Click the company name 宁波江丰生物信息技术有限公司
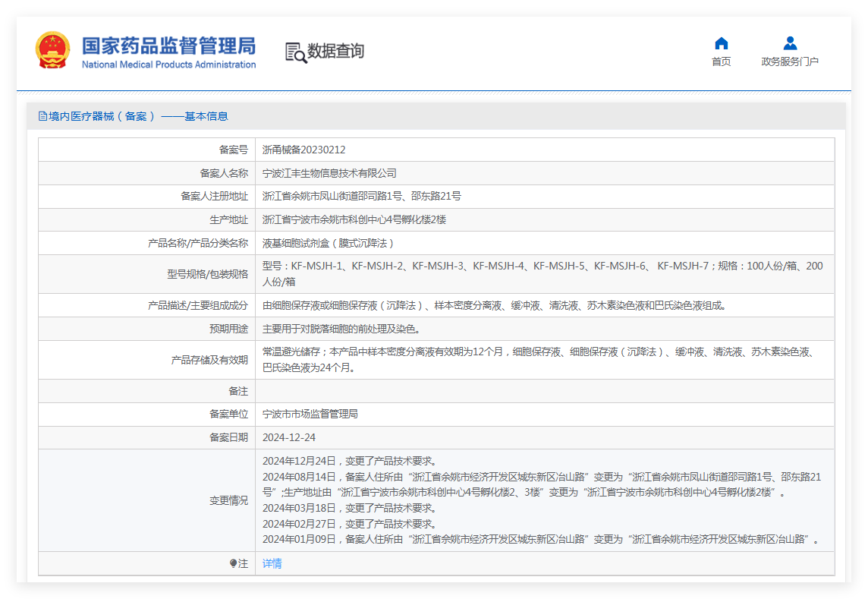The height and width of the screenshot is (599, 868). 329,173
